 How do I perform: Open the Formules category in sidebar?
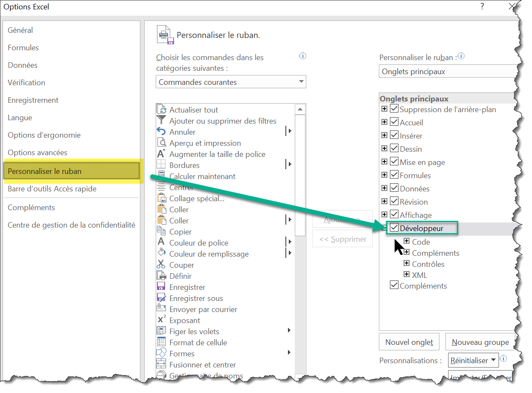point(23,48)
